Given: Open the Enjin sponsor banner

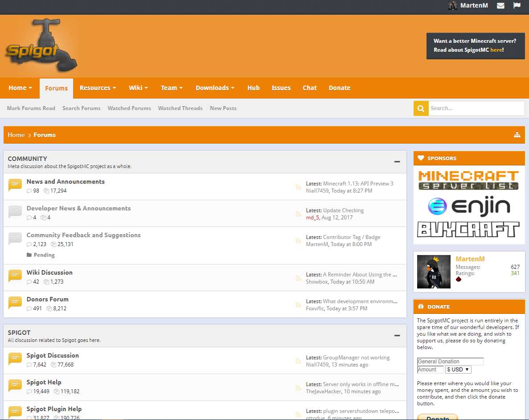Looking at the screenshot, I should [x=468, y=206].
